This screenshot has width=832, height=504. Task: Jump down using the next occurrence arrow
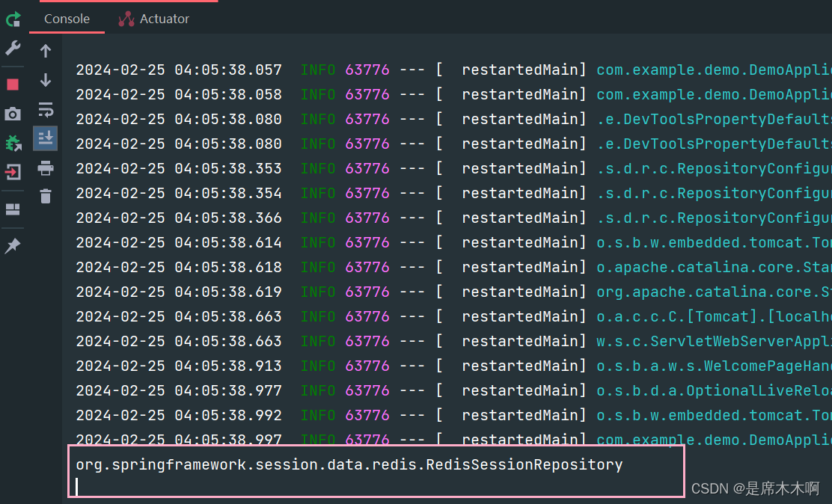(x=45, y=80)
